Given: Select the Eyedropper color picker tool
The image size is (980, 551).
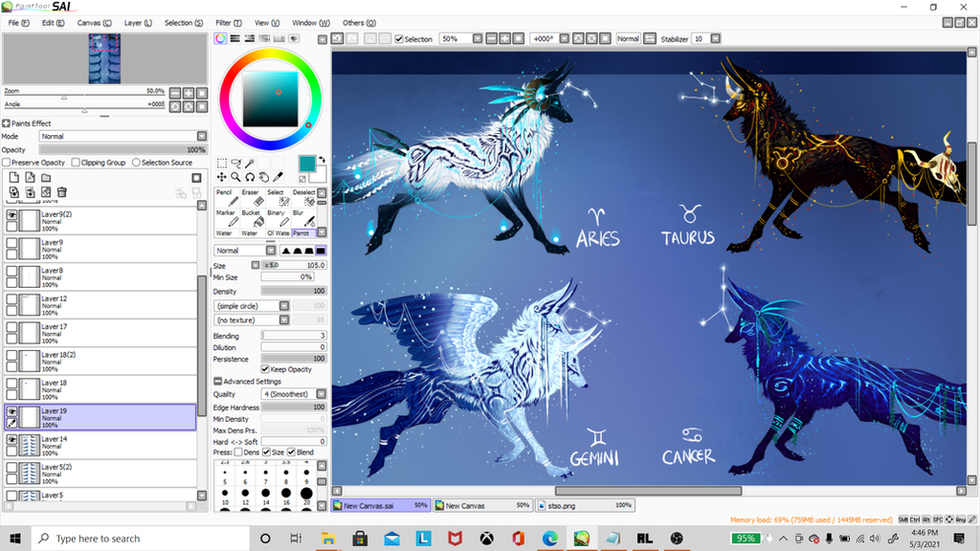Looking at the screenshot, I should 278,177.
